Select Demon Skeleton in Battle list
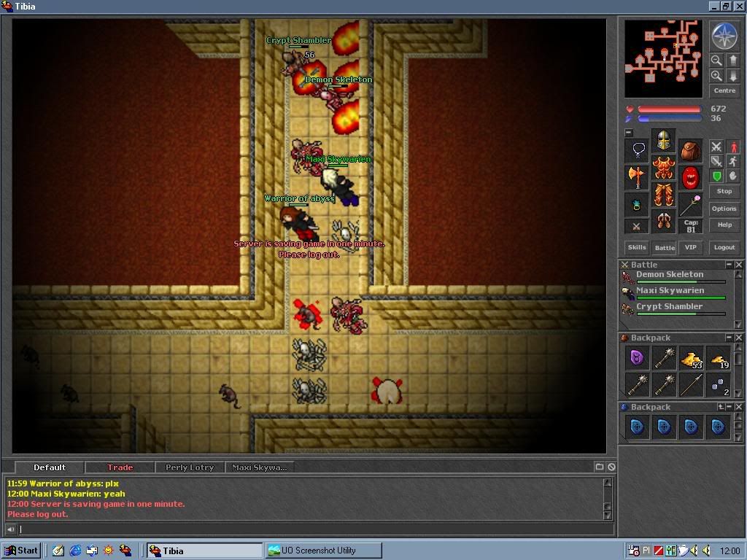 [x=675, y=276]
